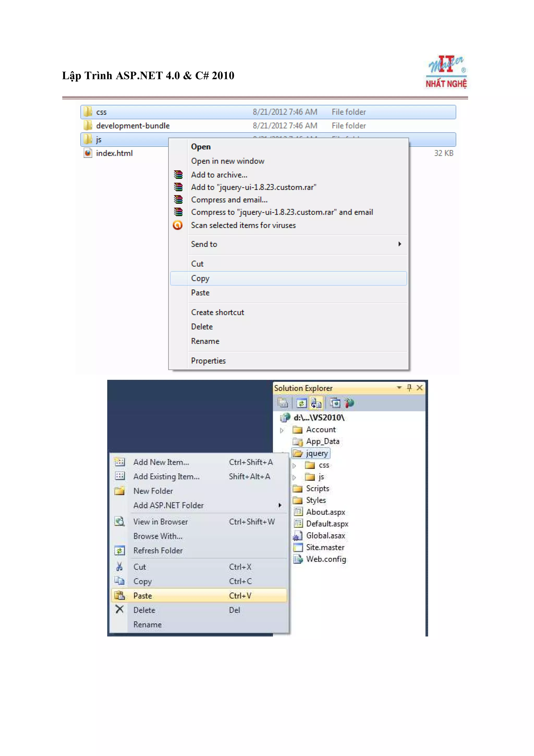Select the development-bundle folder row
The width and height of the screenshot is (534, 756).
point(133,126)
